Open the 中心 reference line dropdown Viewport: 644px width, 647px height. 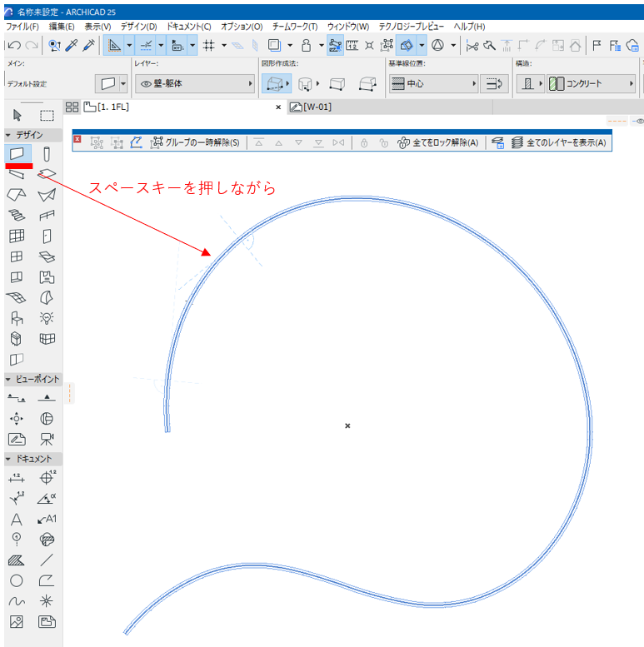(x=433, y=84)
